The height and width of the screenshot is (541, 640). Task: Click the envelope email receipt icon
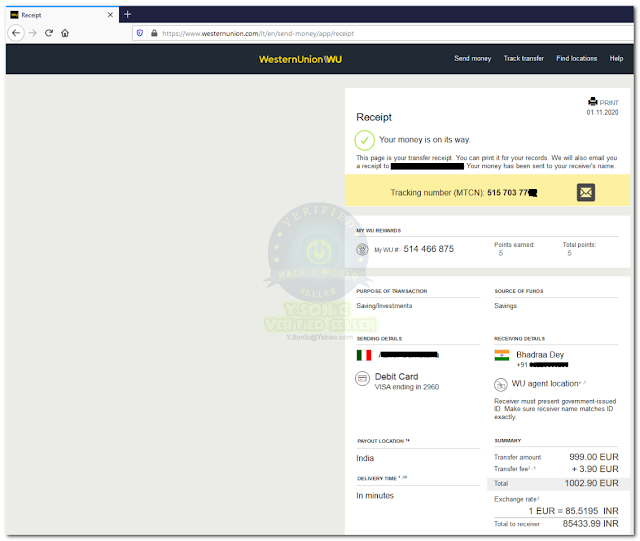(x=586, y=192)
